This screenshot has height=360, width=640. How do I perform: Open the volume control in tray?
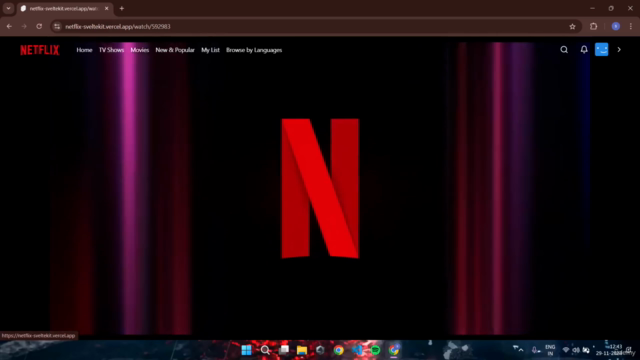click(x=576, y=350)
